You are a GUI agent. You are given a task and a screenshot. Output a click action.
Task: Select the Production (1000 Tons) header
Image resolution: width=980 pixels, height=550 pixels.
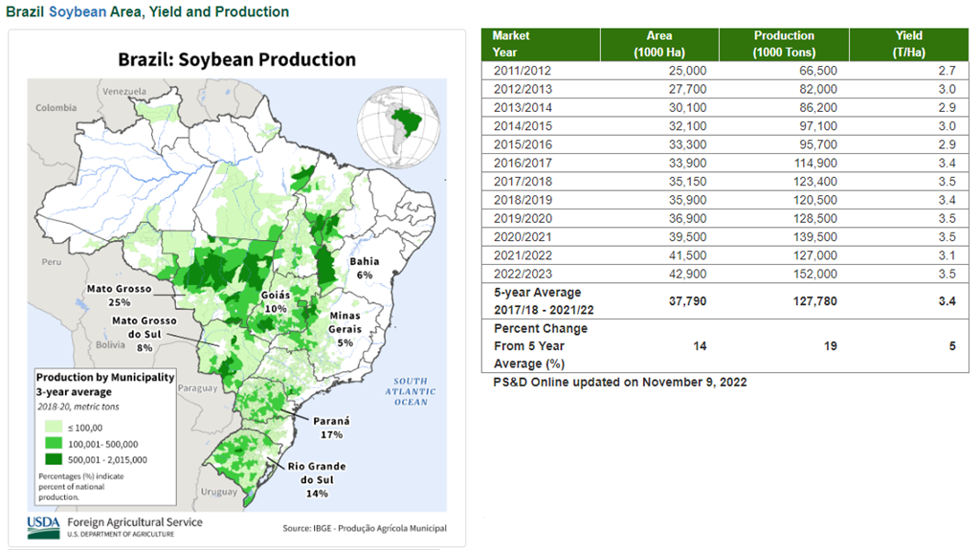click(x=783, y=43)
